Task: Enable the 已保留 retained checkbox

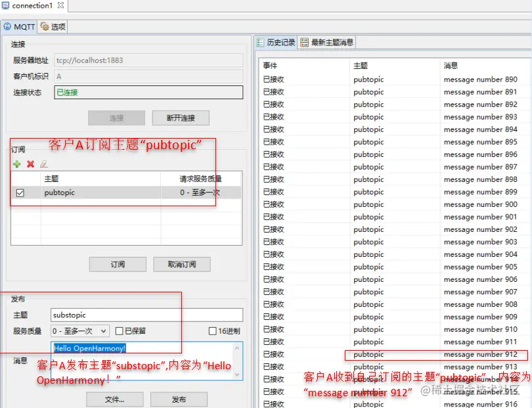Action: tap(119, 331)
